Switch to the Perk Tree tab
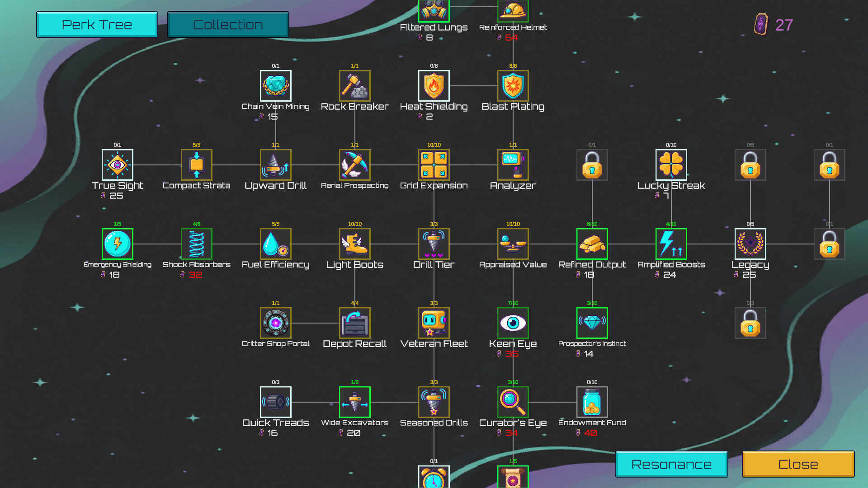868x488 pixels. click(x=97, y=24)
